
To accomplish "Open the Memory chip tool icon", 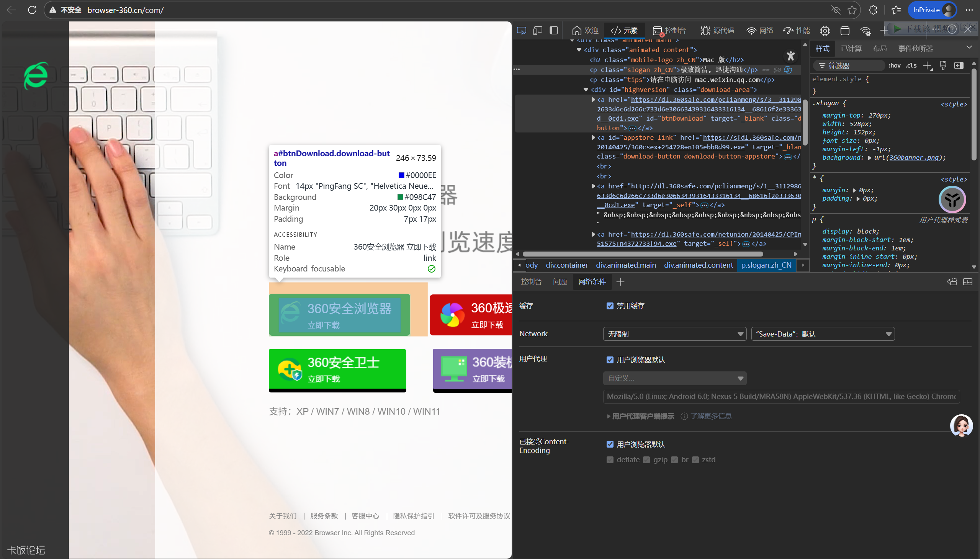I will click(825, 31).
